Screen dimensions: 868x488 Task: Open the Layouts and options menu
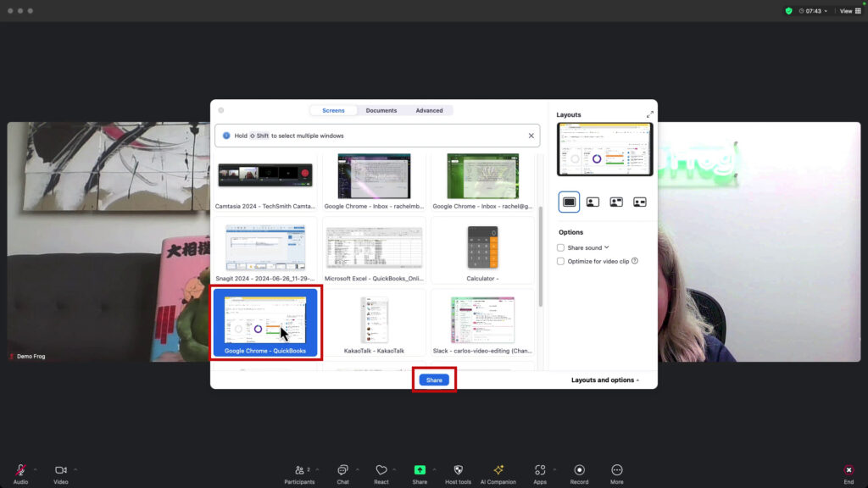604,380
